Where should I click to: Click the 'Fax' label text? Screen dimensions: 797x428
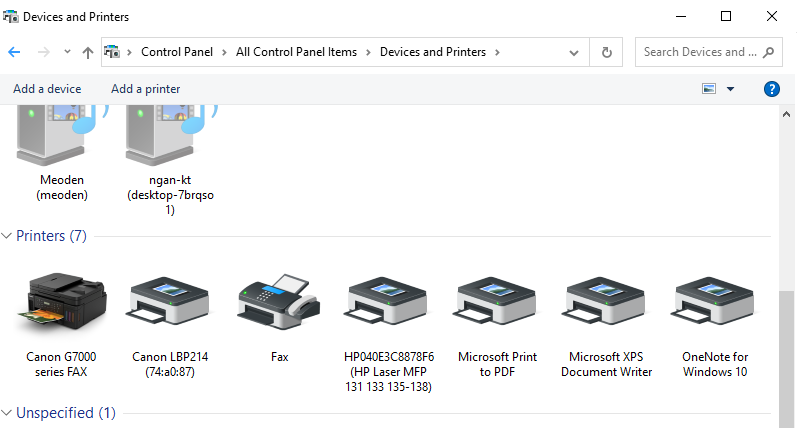(280, 357)
